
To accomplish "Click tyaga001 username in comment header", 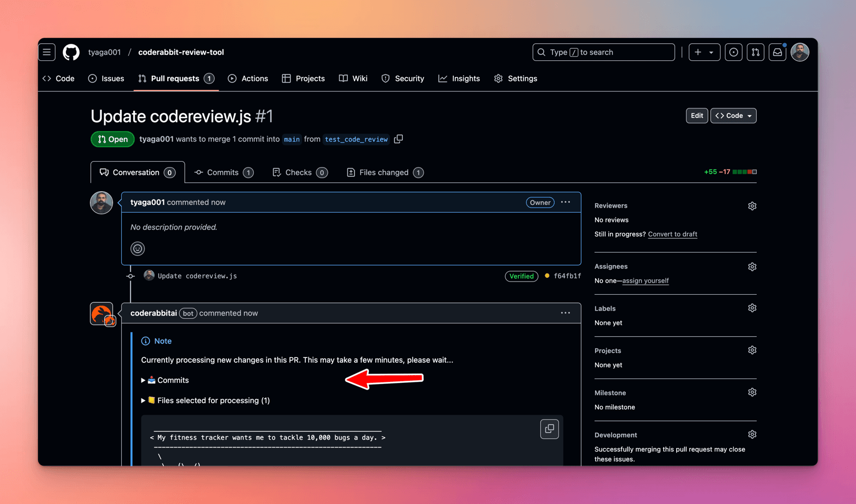I will [x=147, y=202].
